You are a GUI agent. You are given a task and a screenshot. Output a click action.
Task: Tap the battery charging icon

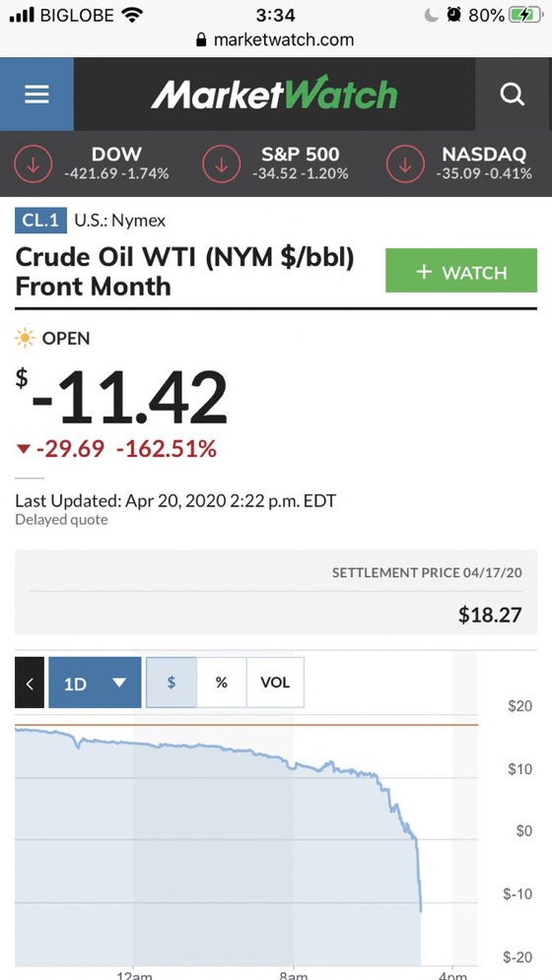point(524,15)
